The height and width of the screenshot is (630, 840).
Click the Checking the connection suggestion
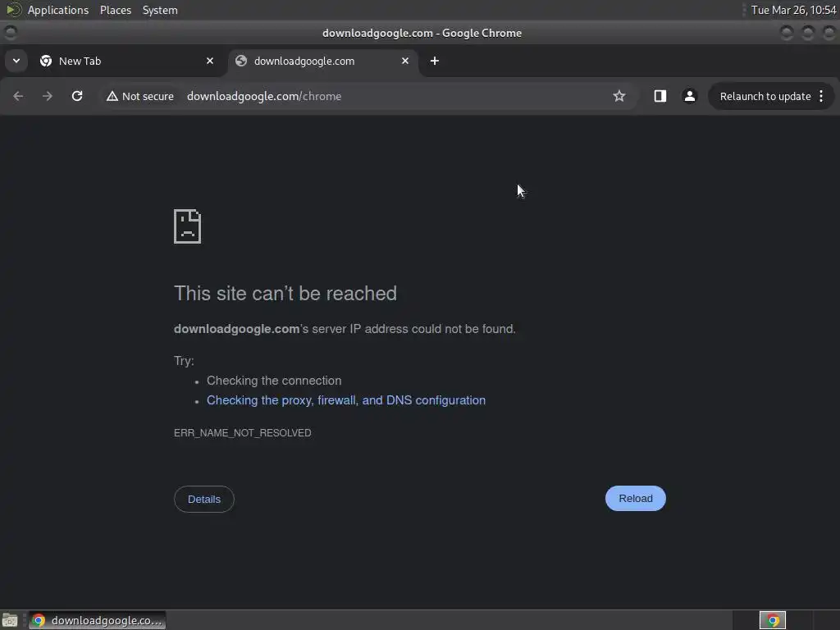pyautogui.click(x=274, y=381)
